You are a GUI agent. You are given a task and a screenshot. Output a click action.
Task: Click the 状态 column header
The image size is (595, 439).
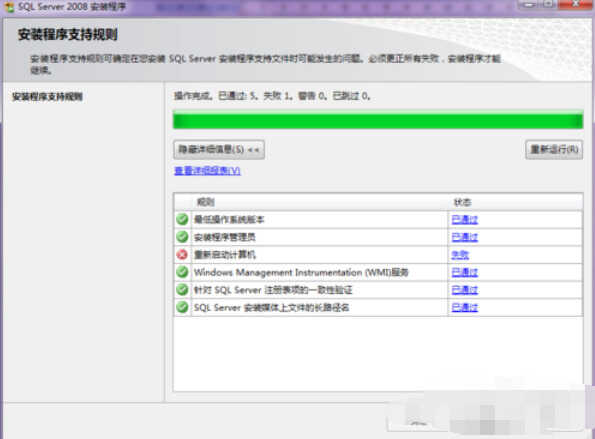[462, 202]
